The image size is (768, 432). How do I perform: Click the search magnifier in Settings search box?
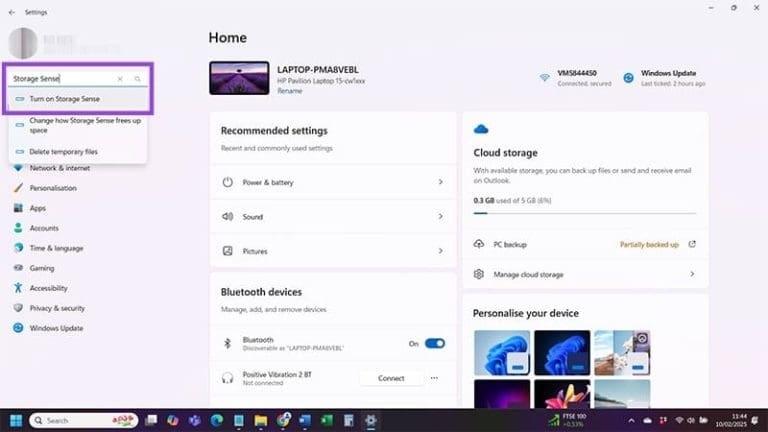pyautogui.click(x=138, y=78)
